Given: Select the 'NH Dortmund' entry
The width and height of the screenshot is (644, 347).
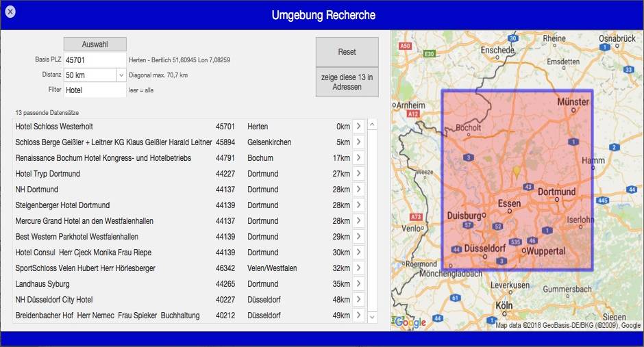Looking at the screenshot, I should (x=36, y=190).
